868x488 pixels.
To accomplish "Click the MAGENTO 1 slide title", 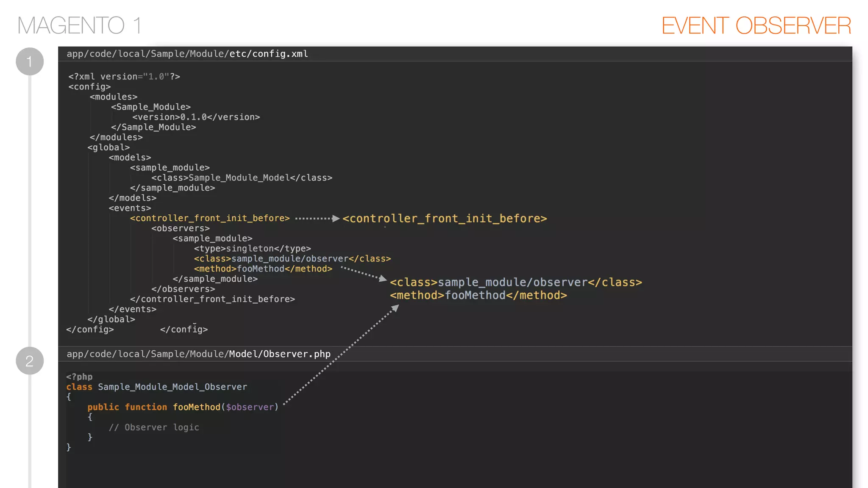I will pos(79,25).
